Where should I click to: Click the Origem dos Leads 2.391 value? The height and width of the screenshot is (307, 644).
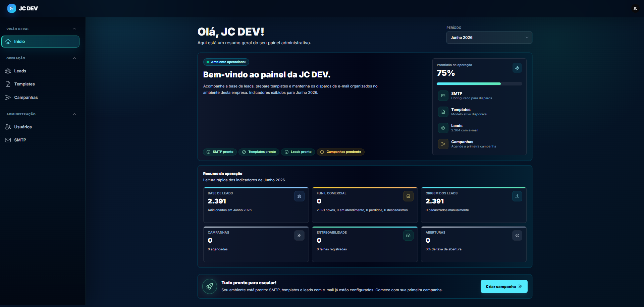(435, 201)
